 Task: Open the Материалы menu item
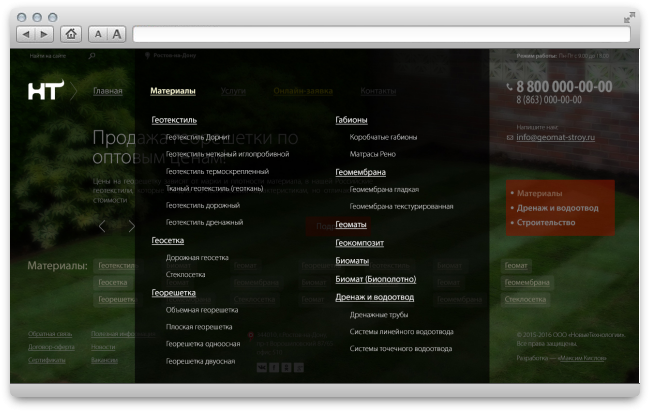click(172, 91)
